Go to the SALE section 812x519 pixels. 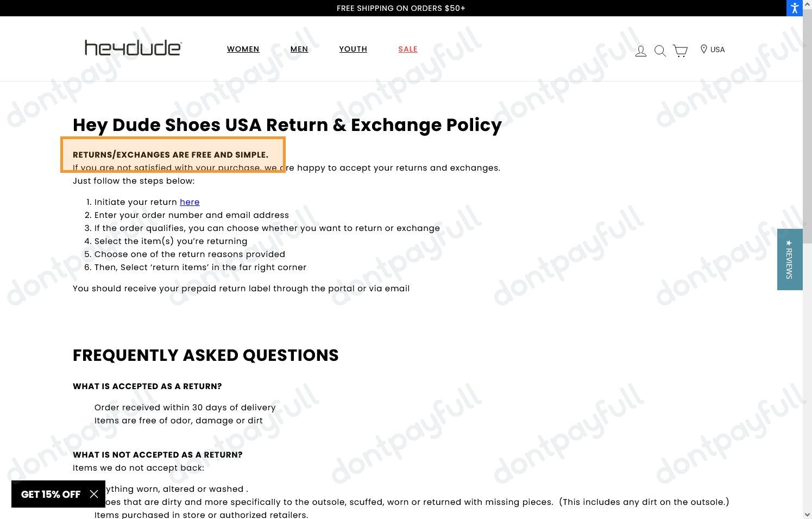[x=408, y=49]
